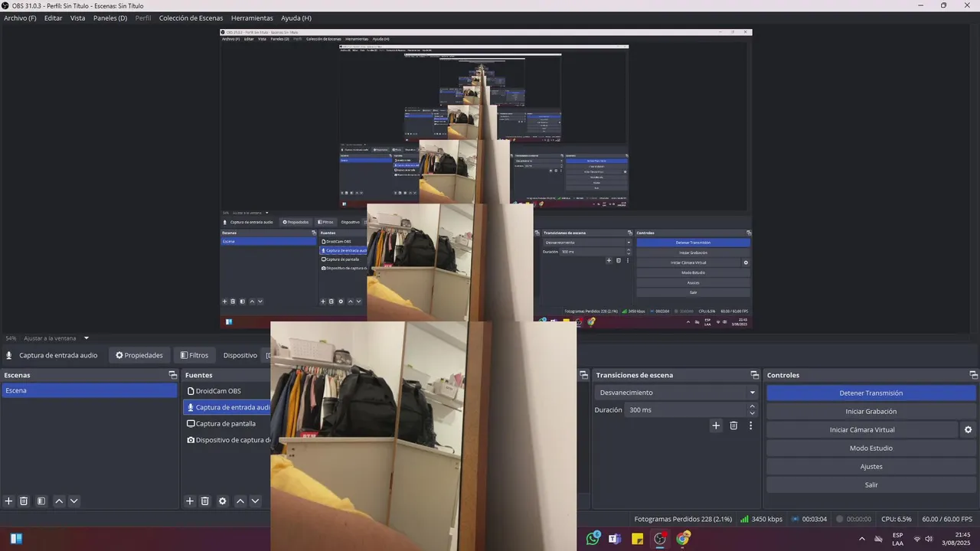Delete the scene transition with trash icon
The width and height of the screenshot is (980, 551).
733,425
